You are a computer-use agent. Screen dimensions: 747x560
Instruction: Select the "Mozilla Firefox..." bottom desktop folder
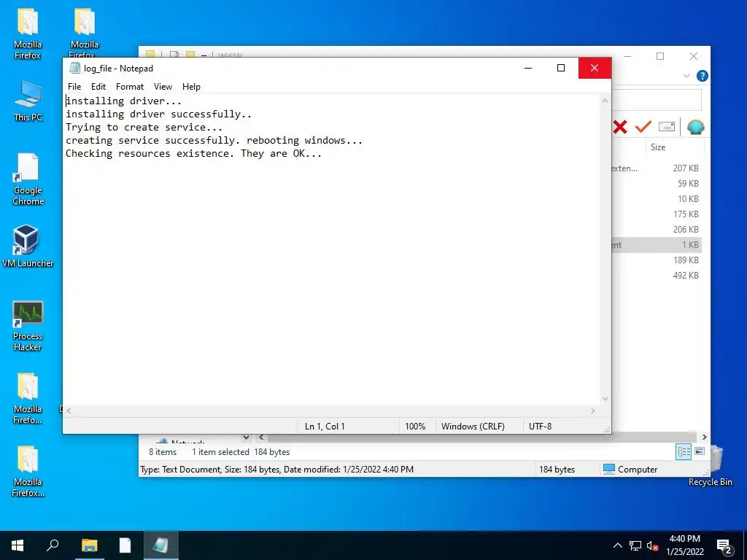(28, 472)
